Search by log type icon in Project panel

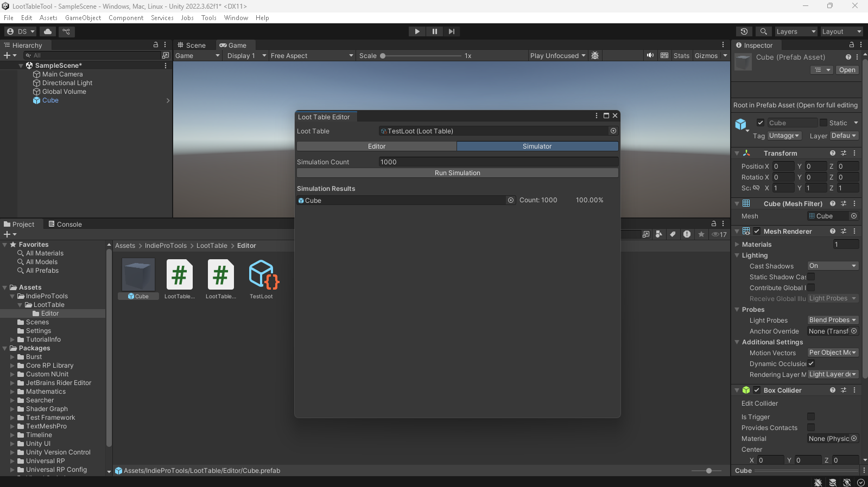(687, 234)
